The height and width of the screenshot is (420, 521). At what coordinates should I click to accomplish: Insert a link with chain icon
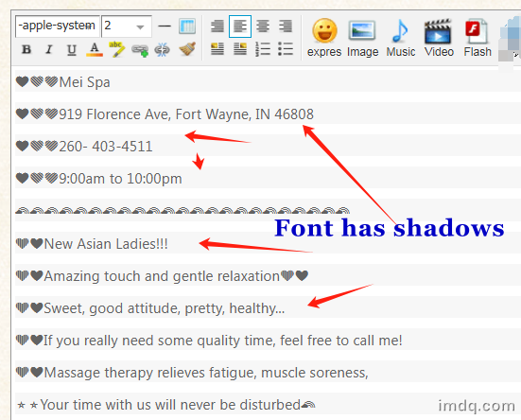coord(140,50)
